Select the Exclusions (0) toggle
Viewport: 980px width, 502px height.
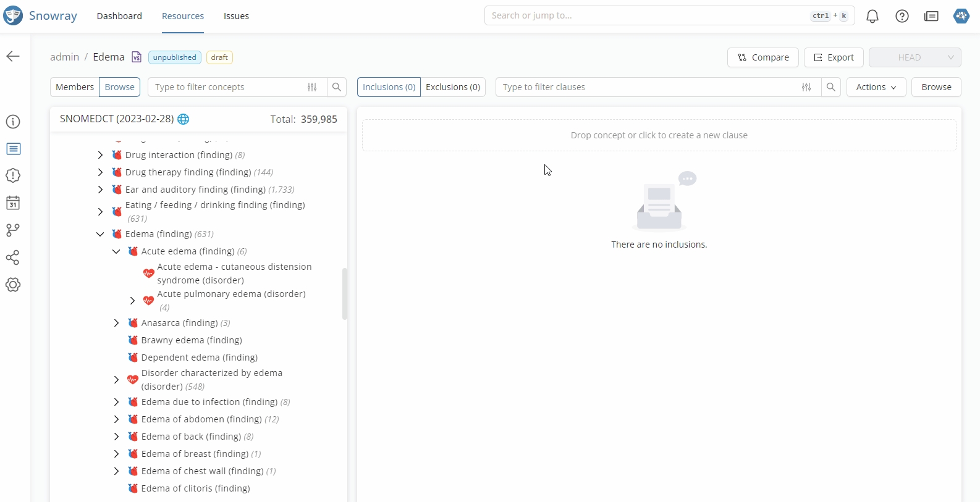tap(452, 87)
